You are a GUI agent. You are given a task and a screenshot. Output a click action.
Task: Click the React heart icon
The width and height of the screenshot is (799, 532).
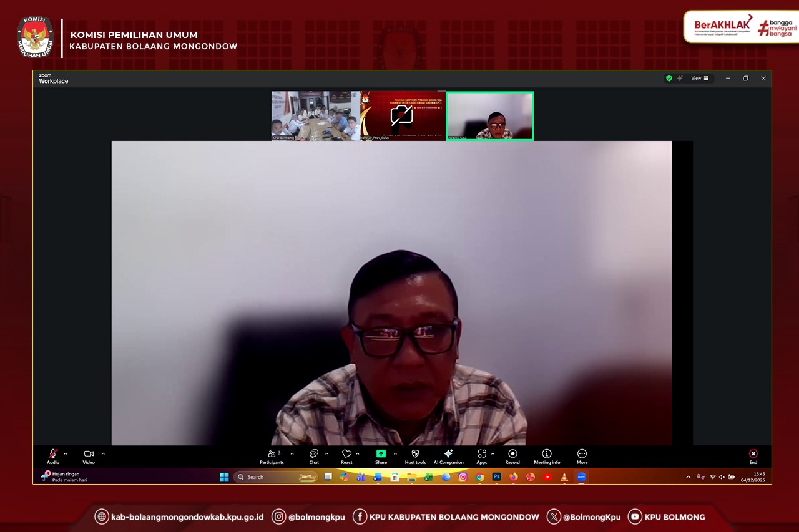point(346,455)
